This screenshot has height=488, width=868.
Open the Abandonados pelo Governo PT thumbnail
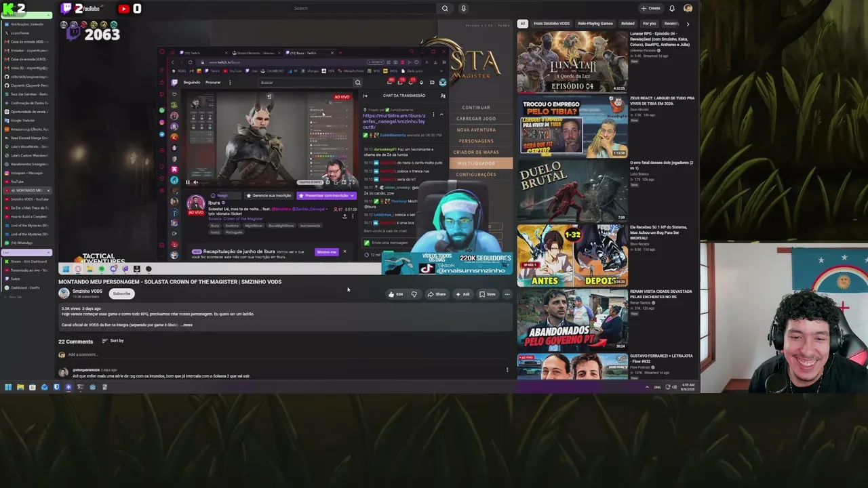click(572, 320)
